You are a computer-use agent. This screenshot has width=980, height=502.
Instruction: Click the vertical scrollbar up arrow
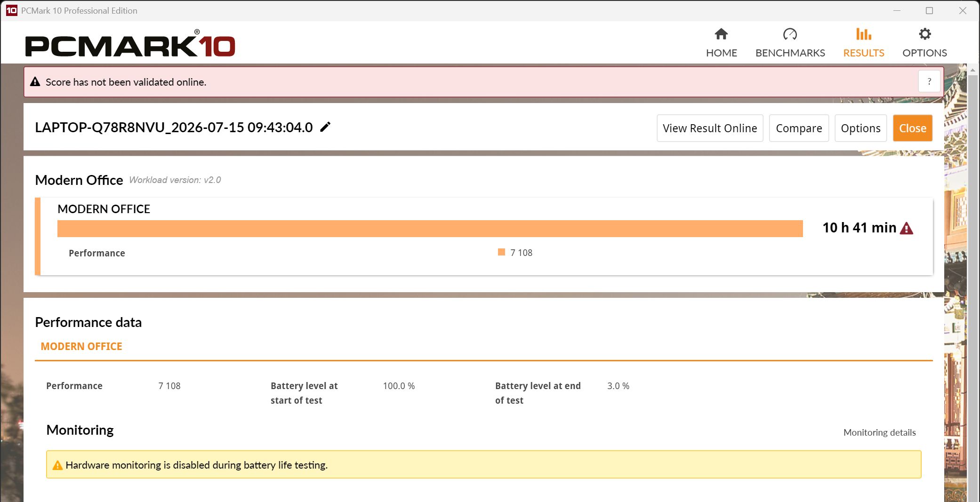(x=972, y=70)
